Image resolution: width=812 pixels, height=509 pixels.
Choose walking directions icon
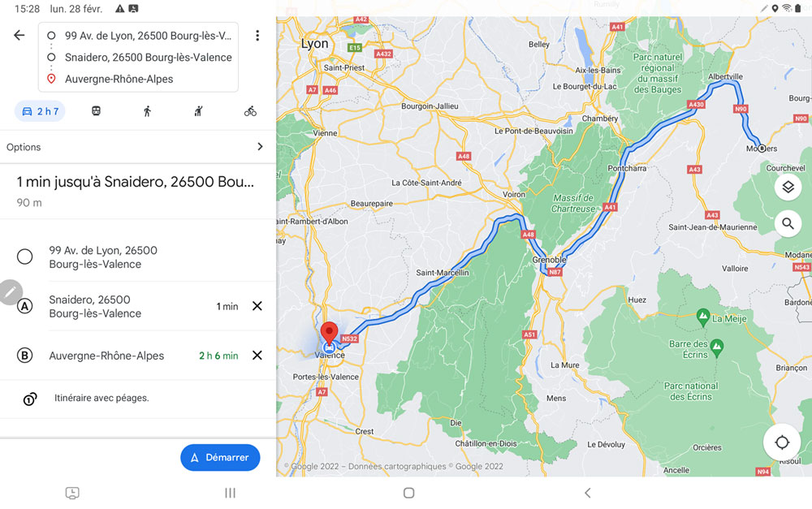click(148, 110)
